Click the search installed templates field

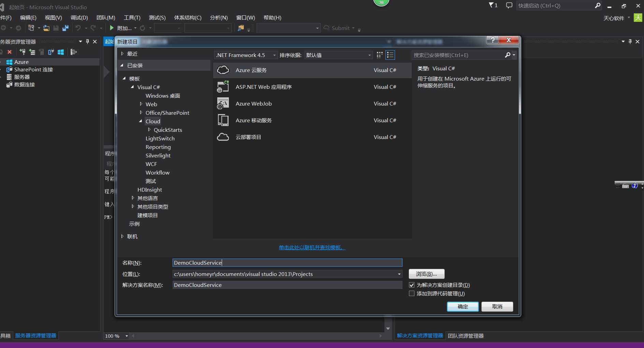[x=458, y=55]
